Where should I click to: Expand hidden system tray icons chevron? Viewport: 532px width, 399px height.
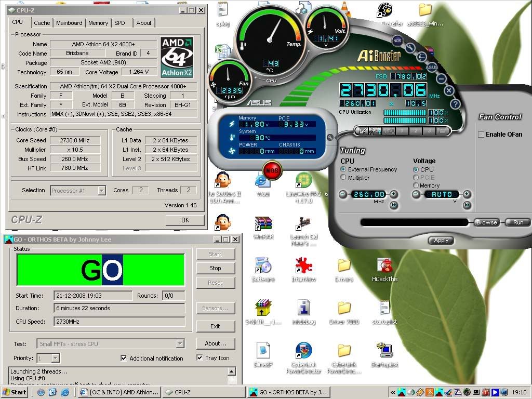pyautogui.click(x=393, y=392)
